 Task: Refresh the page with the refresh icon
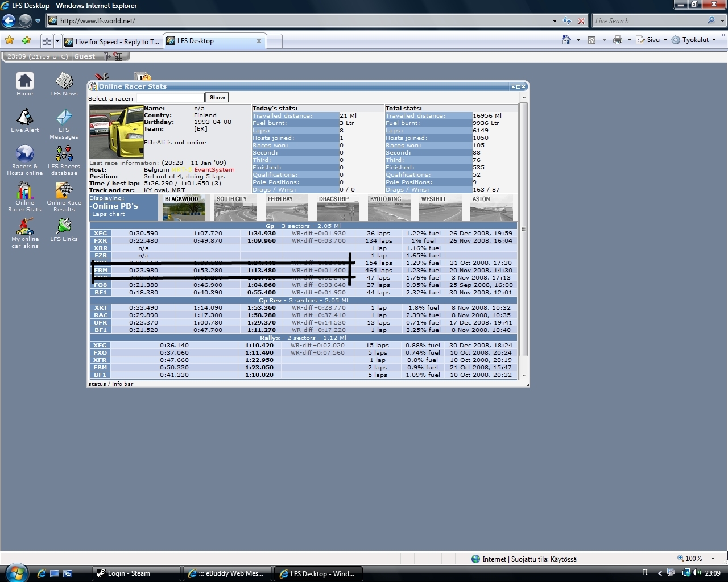tap(567, 21)
